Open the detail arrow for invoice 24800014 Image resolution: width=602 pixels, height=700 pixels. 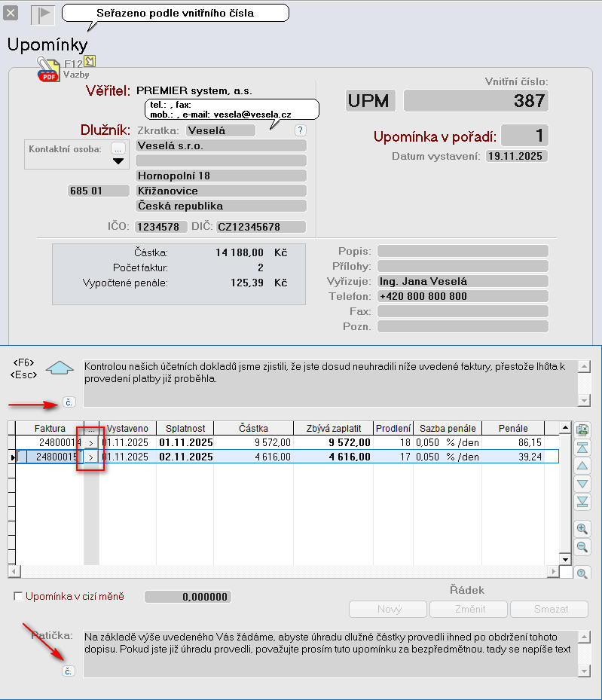pos(91,442)
